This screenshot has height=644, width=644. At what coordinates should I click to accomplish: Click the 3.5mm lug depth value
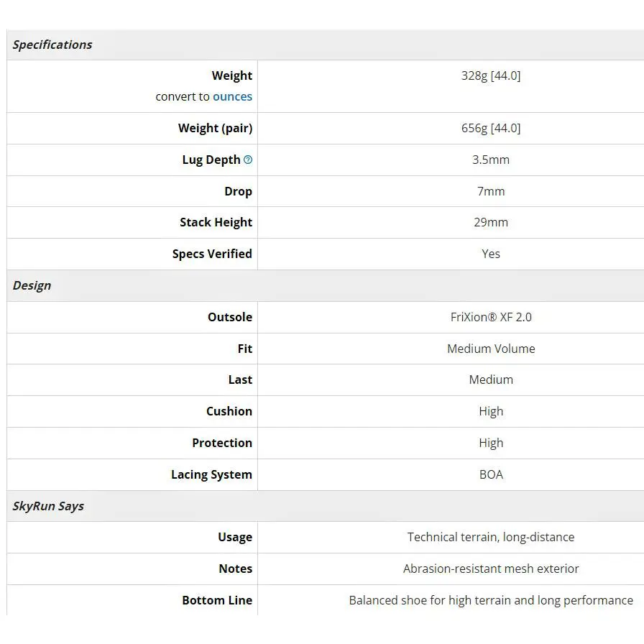point(491,160)
